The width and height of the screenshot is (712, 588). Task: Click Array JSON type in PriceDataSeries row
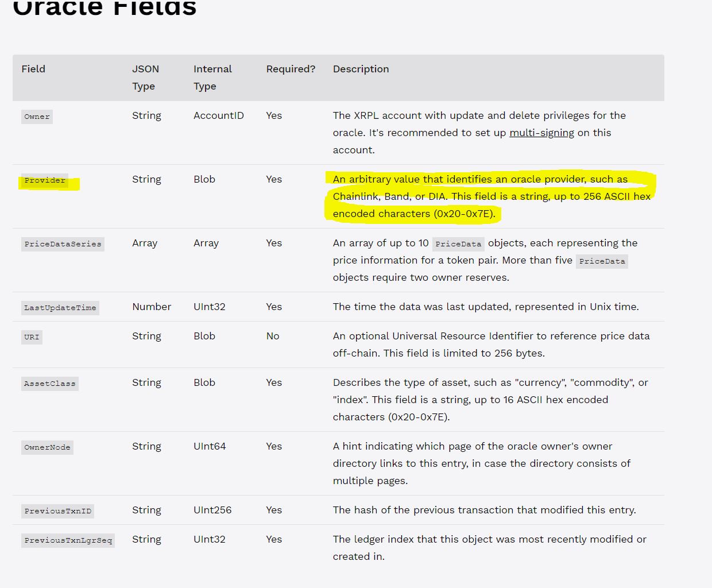click(x=145, y=243)
